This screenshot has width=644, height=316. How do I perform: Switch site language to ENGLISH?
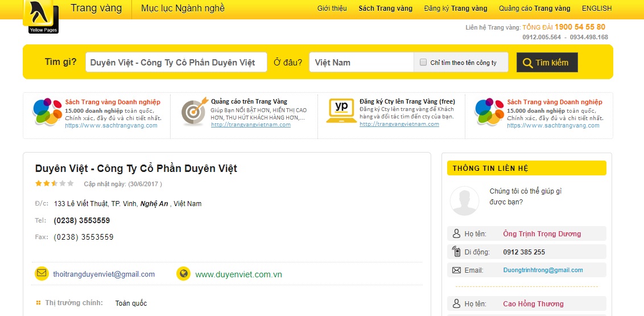[x=597, y=8]
